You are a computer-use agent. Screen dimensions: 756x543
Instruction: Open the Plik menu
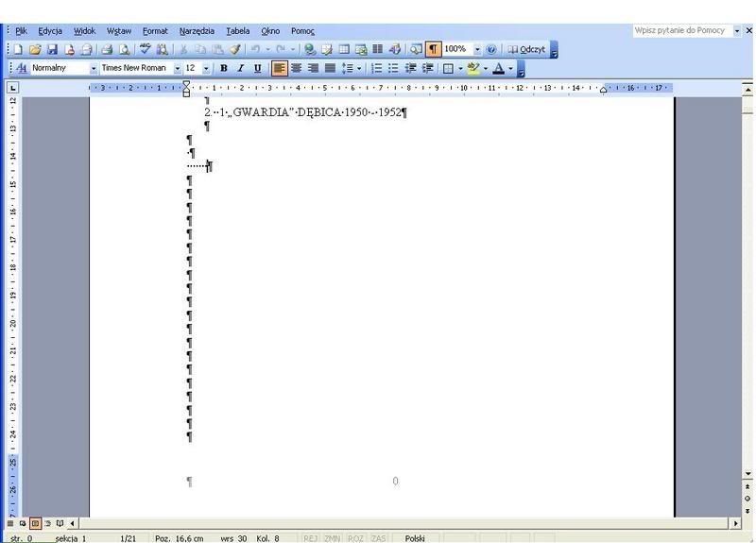[21, 31]
